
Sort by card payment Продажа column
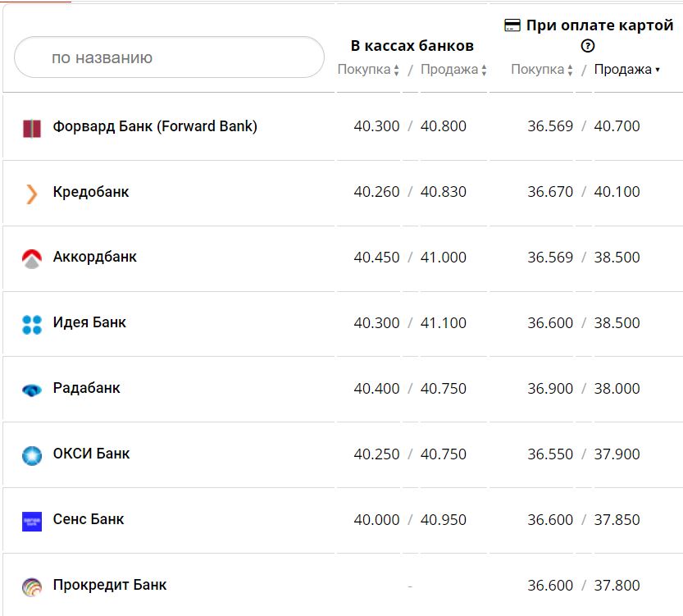627,70
